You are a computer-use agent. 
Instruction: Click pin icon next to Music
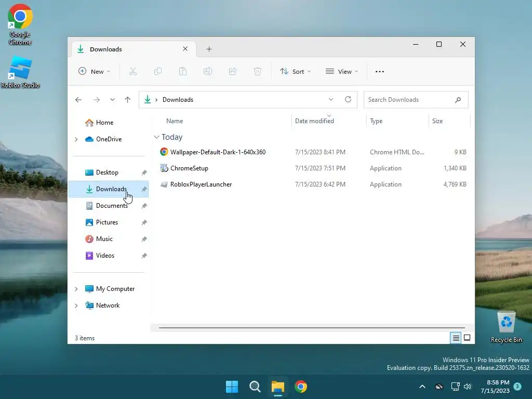tap(144, 239)
